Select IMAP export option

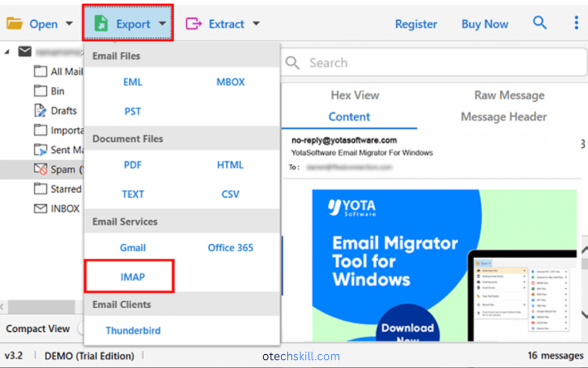coord(133,277)
